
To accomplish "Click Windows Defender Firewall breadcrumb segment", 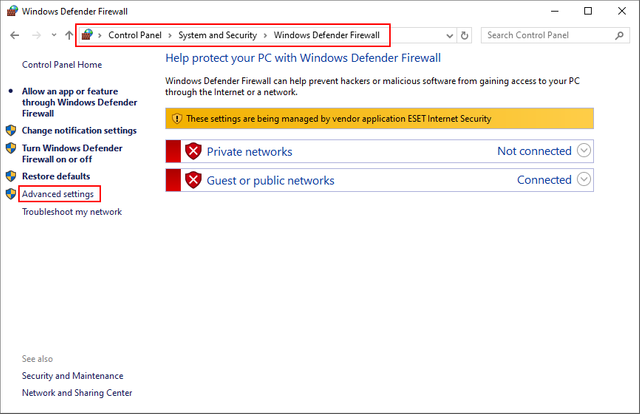I will click(327, 35).
